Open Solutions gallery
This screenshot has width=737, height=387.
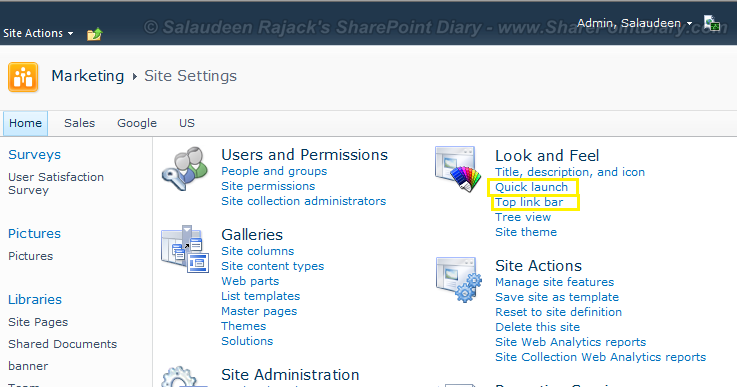click(x=247, y=341)
